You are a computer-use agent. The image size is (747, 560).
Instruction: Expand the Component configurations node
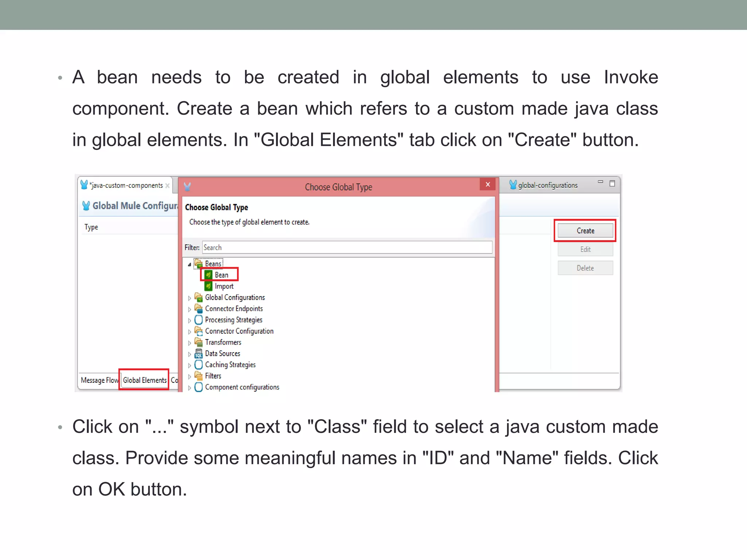click(x=189, y=388)
